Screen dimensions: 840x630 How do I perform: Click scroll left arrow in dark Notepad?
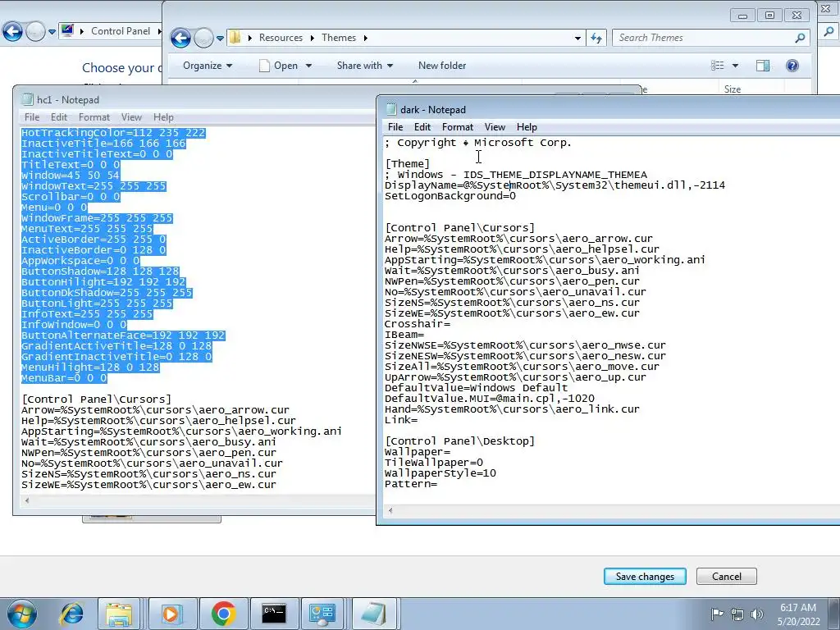pyautogui.click(x=390, y=510)
